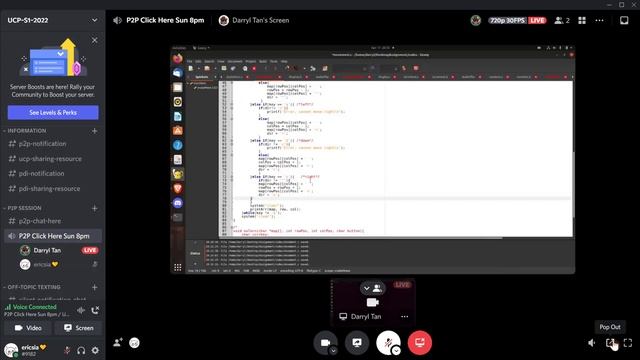640x360 pixels.
Task: Open the more options menu in the top bar
Action: click(599, 20)
